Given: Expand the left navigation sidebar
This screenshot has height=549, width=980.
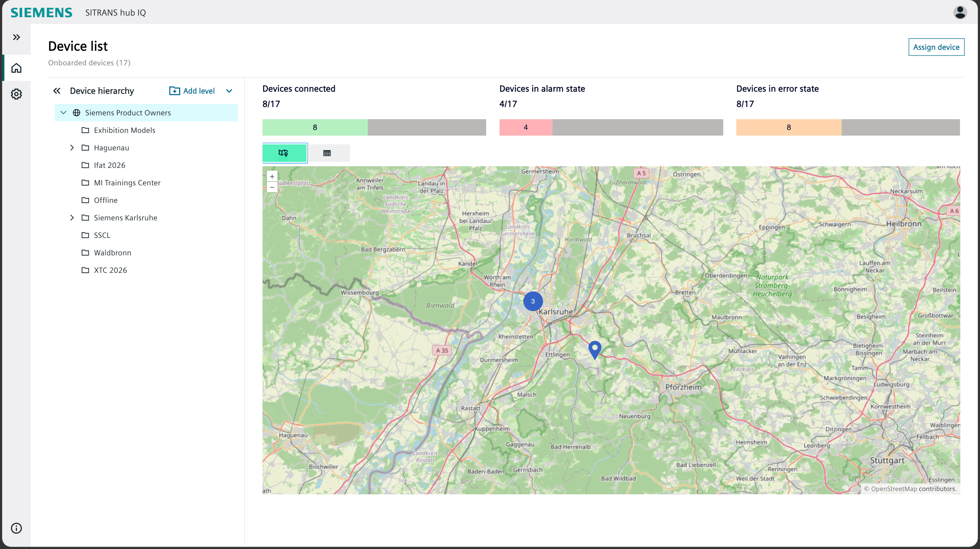Looking at the screenshot, I should point(16,37).
